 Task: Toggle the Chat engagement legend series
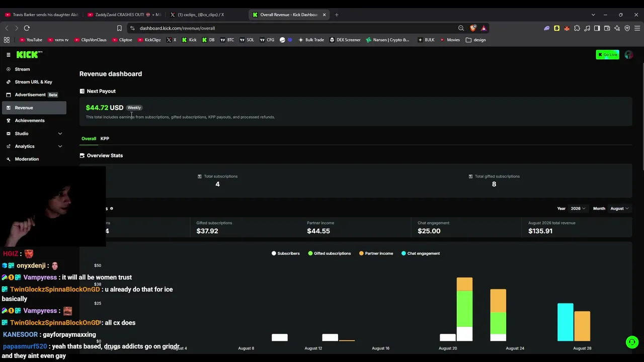pyautogui.click(x=421, y=253)
